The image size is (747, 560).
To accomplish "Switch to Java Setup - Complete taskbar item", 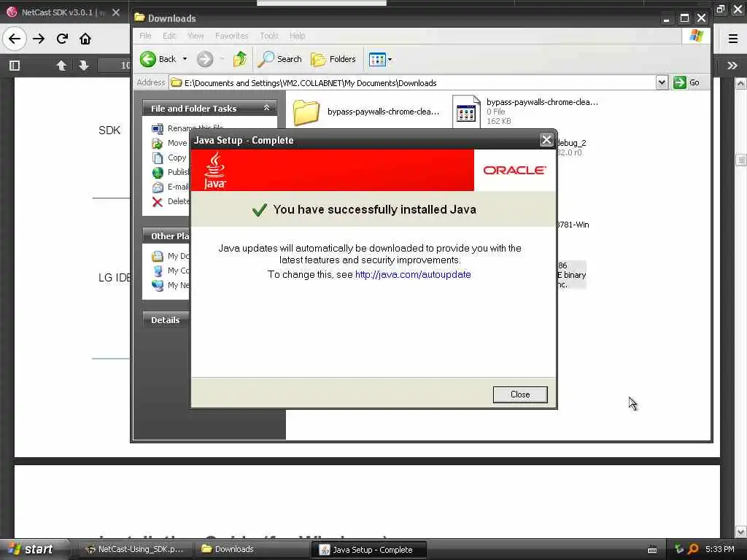I will tap(368, 550).
